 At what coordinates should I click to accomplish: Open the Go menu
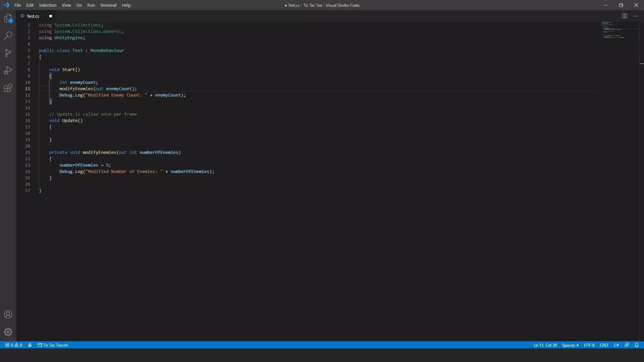coord(79,5)
